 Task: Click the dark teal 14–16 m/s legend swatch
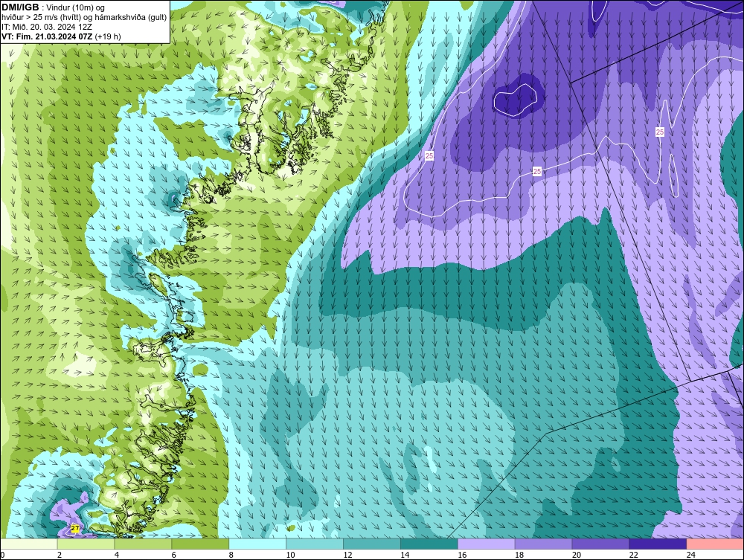429,544
